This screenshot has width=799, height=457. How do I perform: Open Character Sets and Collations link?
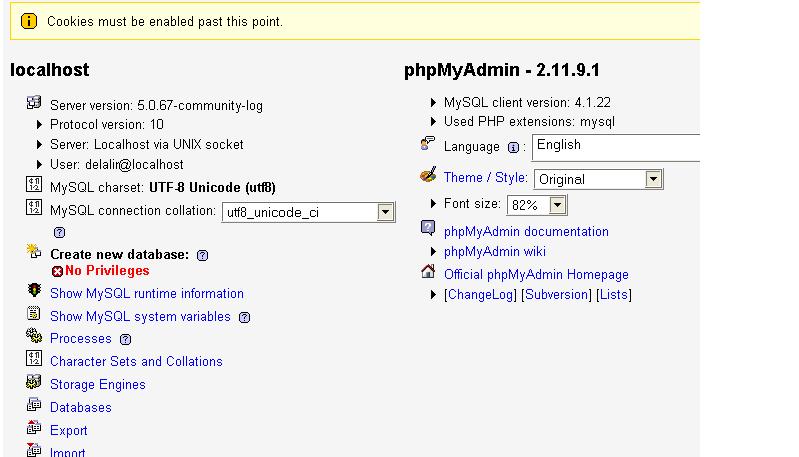pos(136,362)
